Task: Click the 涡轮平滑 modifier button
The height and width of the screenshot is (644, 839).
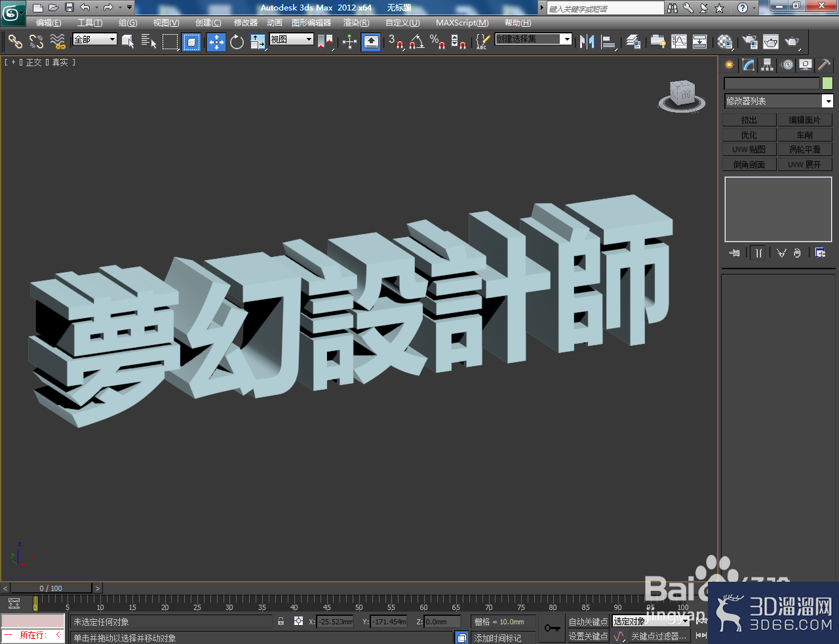Action: click(805, 149)
